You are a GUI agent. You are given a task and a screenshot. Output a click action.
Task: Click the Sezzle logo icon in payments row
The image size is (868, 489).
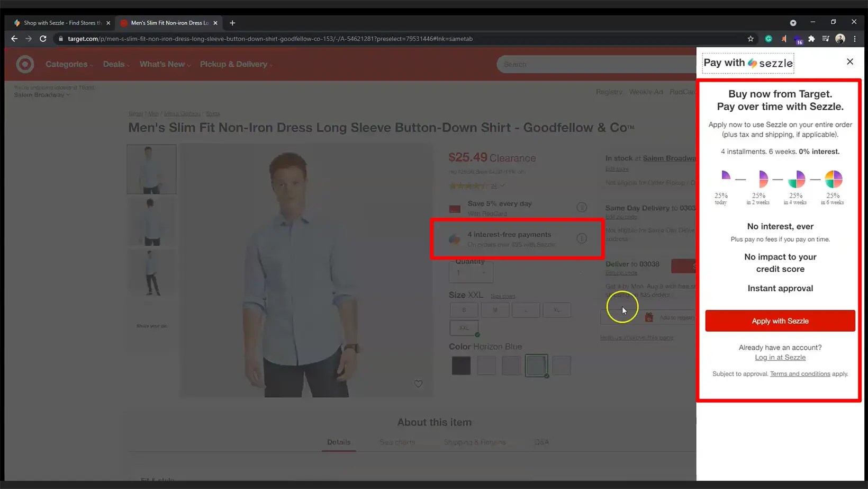(454, 239)
